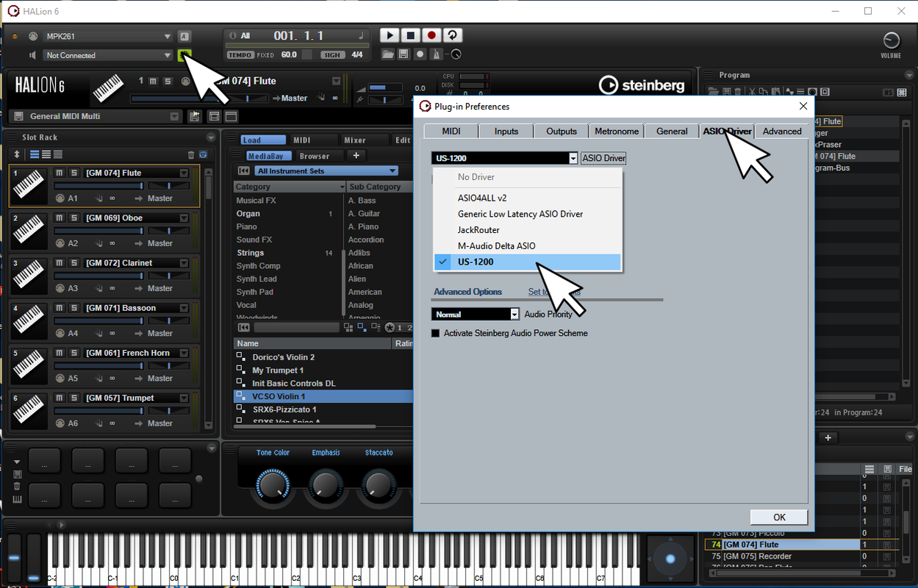Mute slot 2 Oboe in Slot Rack
This screenshot has height=588, width=918.
click(60, 218)
